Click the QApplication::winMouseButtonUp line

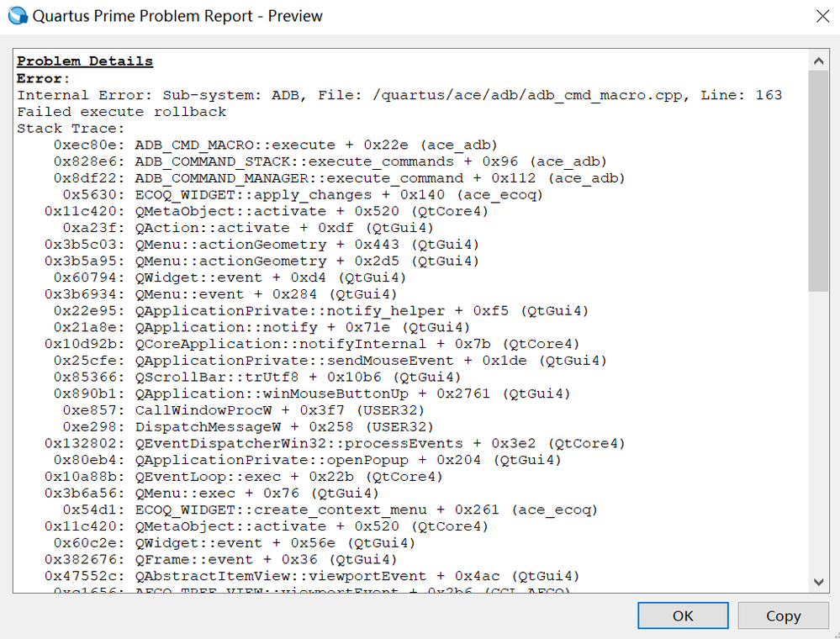click(x=312, y=394)
